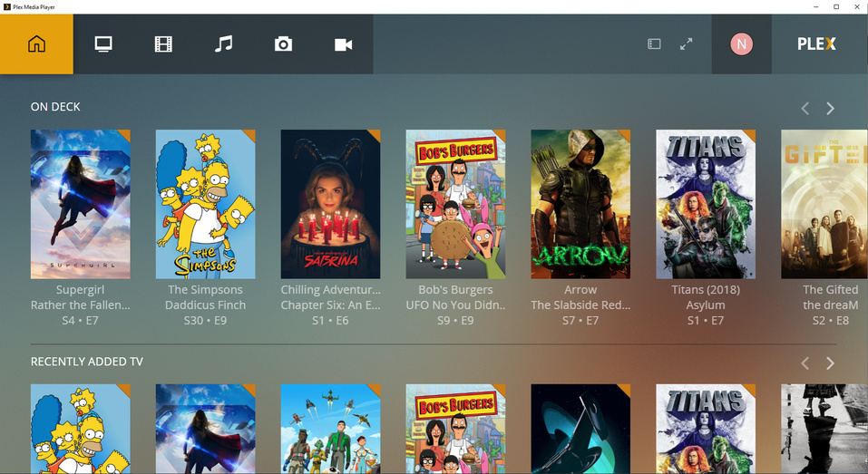868x474 pixels.
Task: Open Bob's Burgers poster in On Deck
Action: coord(455,204)
